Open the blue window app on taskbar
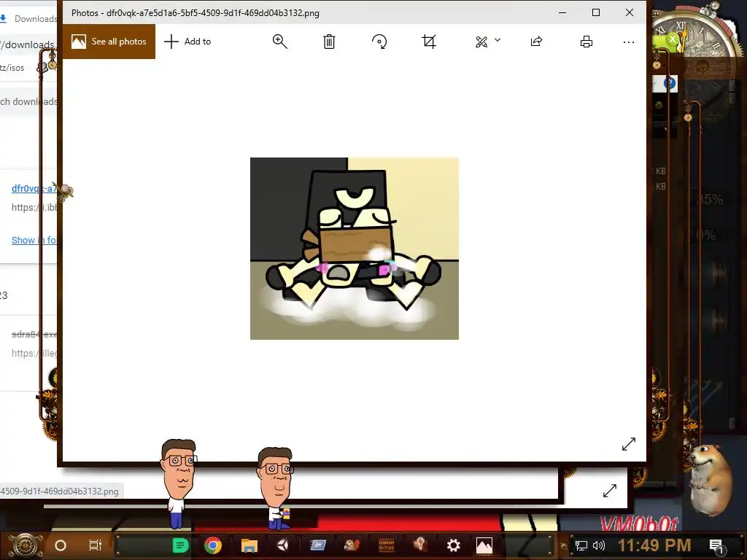Screen dimensions: 747x560 click(317, 545)
